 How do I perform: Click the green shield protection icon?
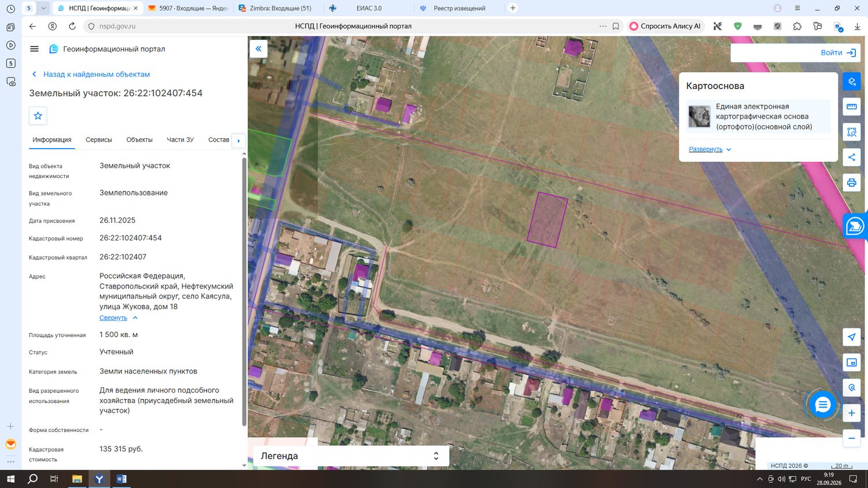[738, 26]
